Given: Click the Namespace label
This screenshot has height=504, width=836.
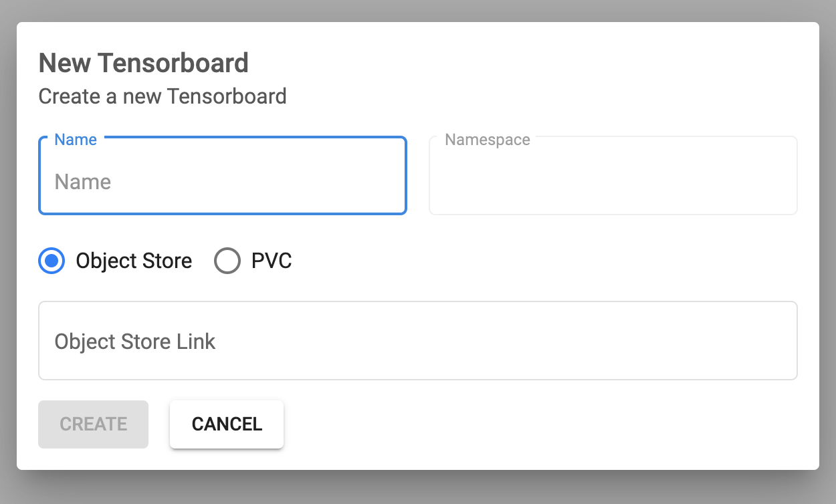Looking at the screenshot, I should click(486, 140).
